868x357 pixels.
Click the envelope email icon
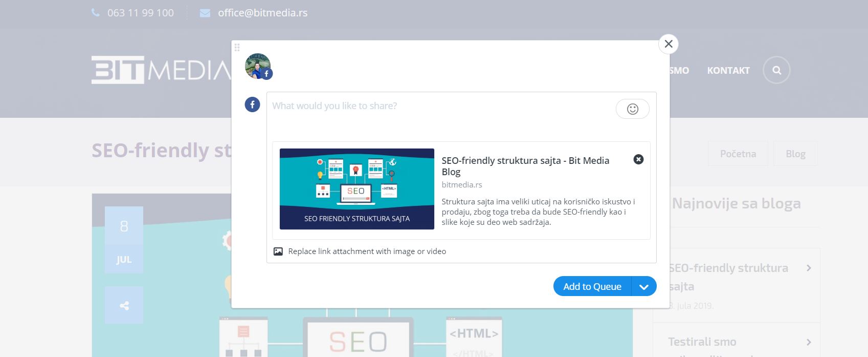[x=205, y=13]
